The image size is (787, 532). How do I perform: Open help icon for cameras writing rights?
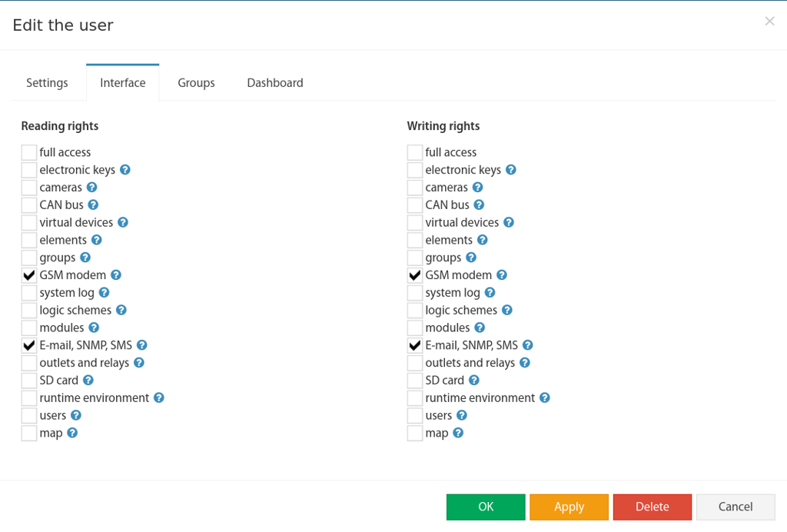click(477, 188)
